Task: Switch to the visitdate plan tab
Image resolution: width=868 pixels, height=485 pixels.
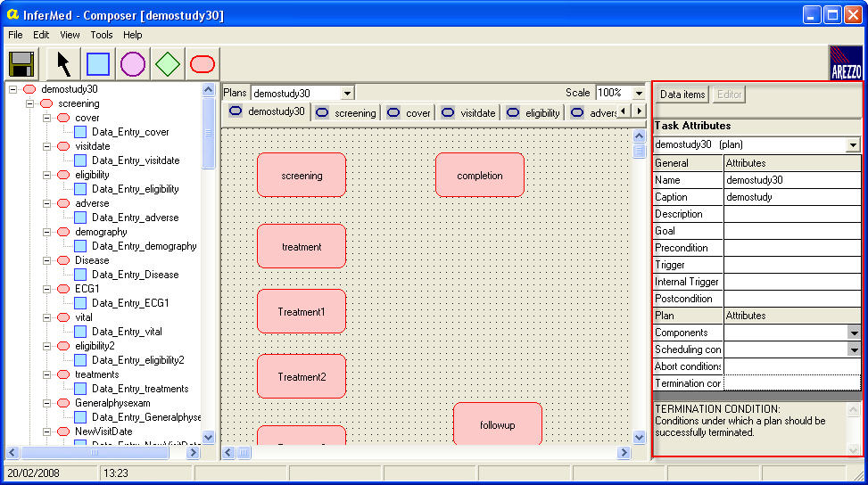Action: click(468, 113)
